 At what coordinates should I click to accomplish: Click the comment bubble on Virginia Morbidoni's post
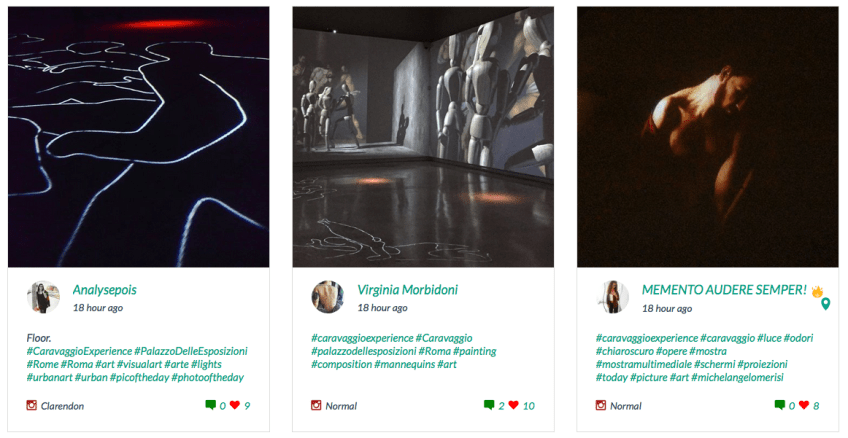pyautogui.click(x=489, y=404)
